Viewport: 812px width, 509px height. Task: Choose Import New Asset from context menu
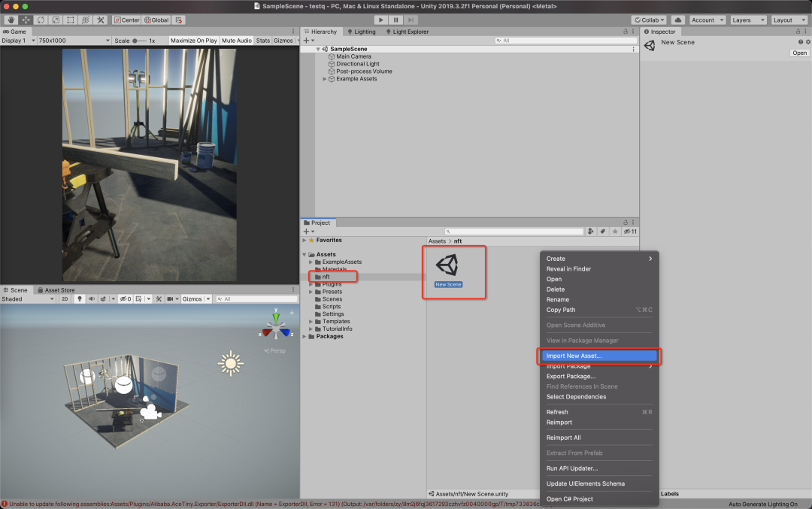pyautogui.click(x=599, y=356)
